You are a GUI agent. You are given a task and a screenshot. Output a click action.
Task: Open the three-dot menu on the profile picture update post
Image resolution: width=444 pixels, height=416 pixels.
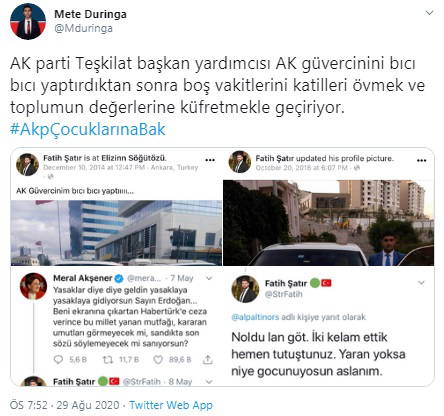point(422,160)
